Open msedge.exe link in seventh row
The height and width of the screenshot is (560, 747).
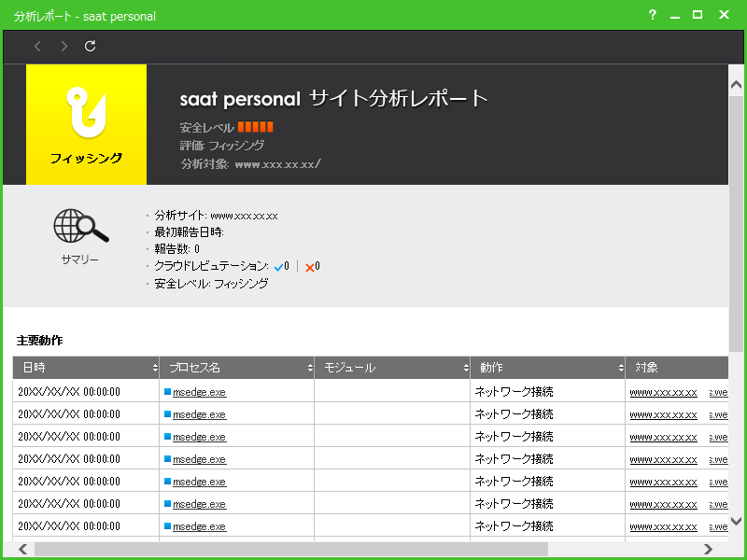click(x=199, y=526)
